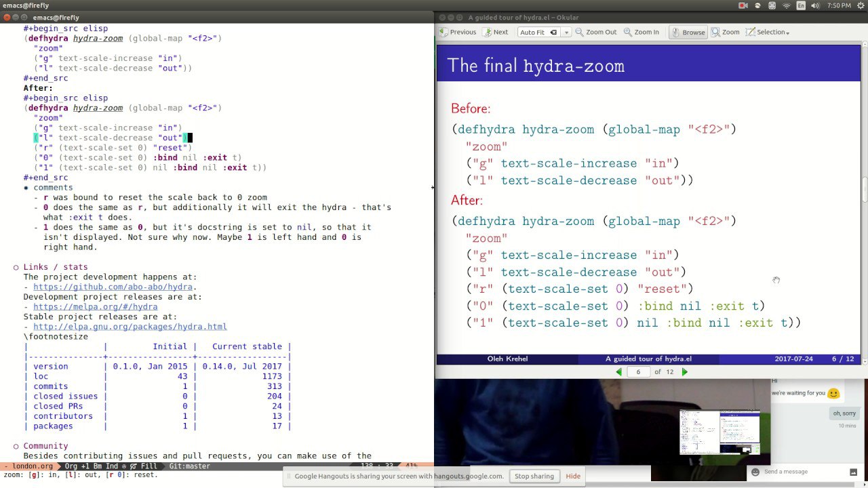Click Zoom Out in Okular toolbar
868x488 pixels.
(596, 32)
